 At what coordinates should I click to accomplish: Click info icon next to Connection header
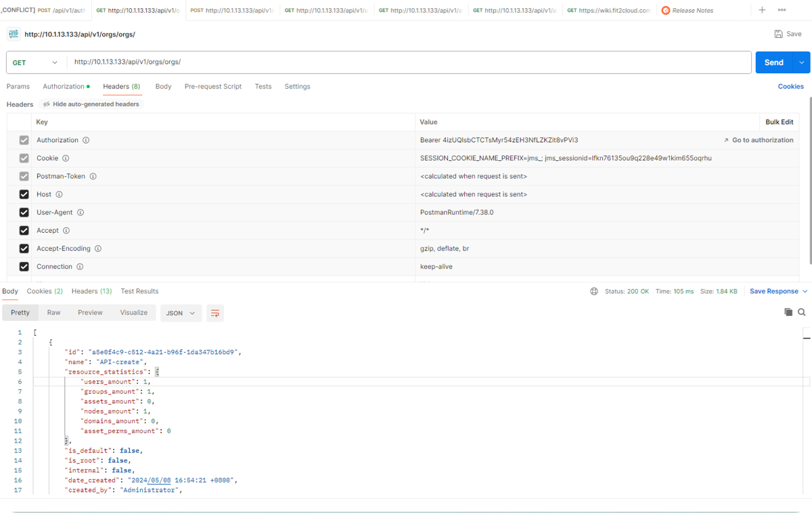point(80,267)
